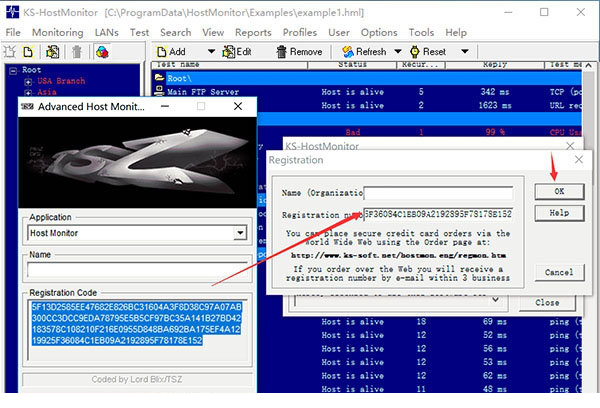Open dropdown in KS-HostMonitor dialog behind Registration
This screenshot has width=600, height=408.
click(496, 300)
